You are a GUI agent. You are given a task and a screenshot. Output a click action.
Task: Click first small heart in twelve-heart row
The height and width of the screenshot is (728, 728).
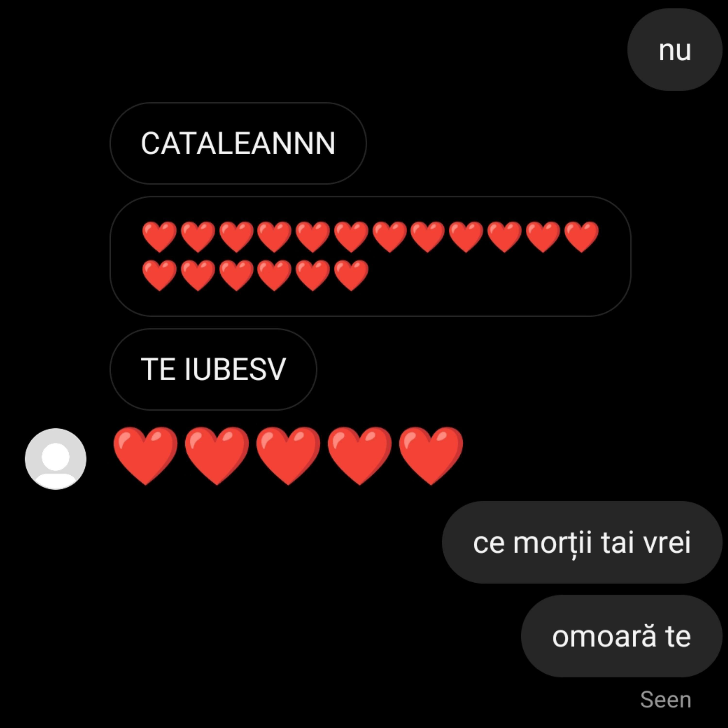tap(159, 237)
